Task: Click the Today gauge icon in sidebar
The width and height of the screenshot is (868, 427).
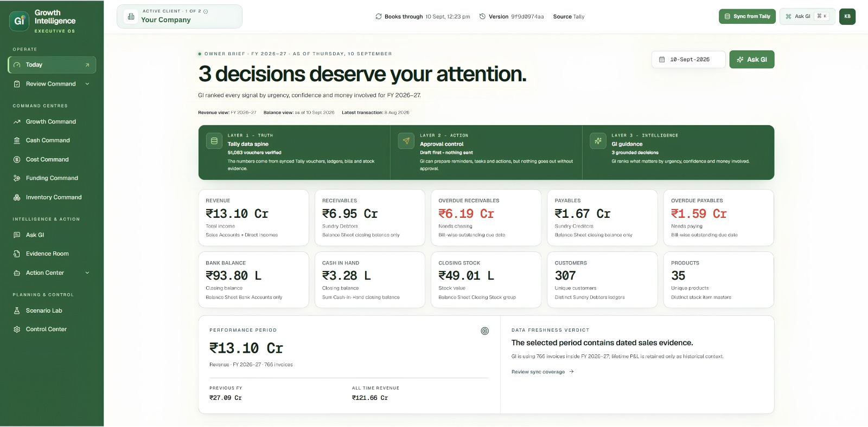Action: point(17,65)
